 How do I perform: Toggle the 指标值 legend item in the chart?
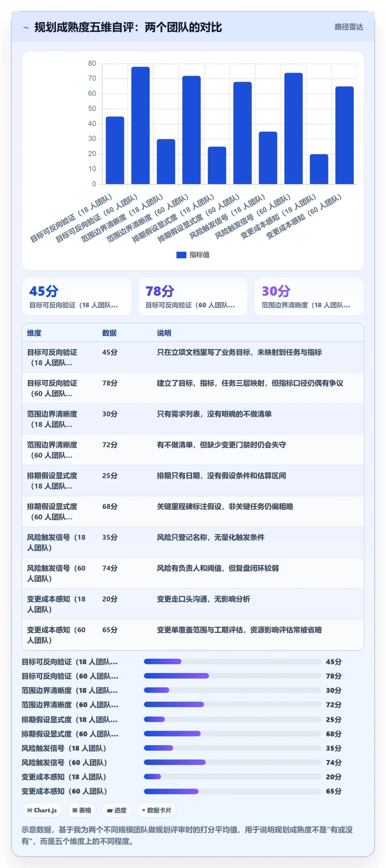click(x=193, y=255)
